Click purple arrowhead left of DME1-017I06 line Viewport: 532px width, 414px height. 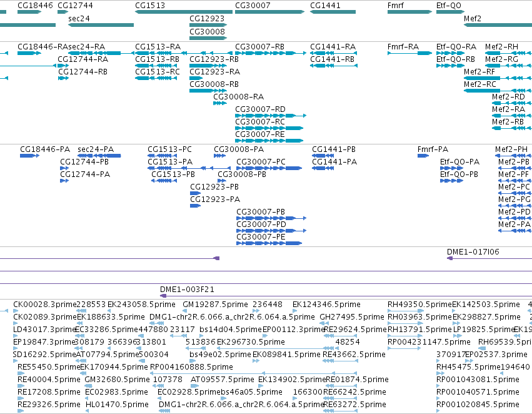(450, 258)
